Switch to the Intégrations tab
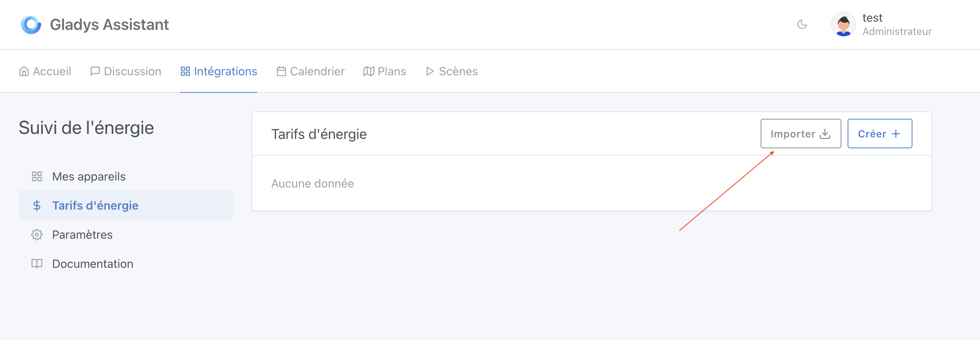 click(x=219, y=71)
